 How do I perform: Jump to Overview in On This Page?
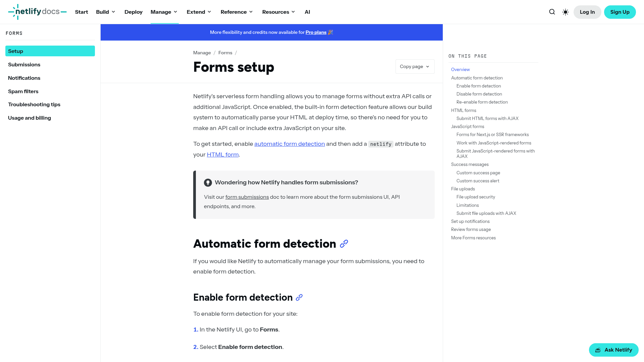coord(460,69)
